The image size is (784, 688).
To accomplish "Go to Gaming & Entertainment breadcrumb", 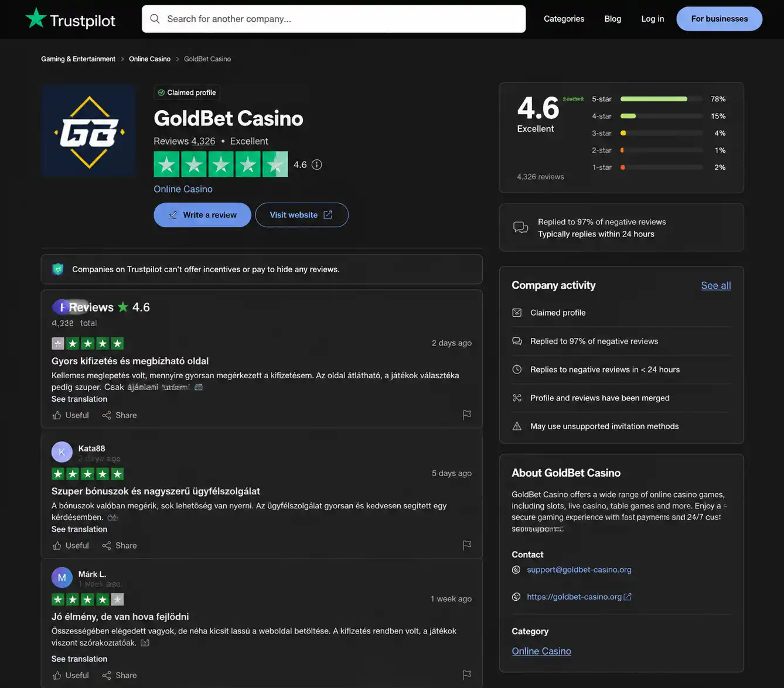I will [x=78, y=59].
